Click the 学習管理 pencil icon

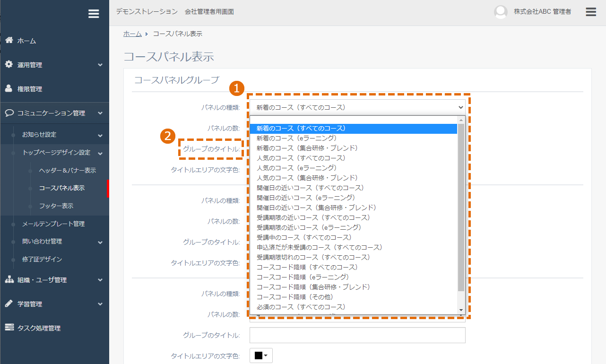pyautogui.click(x=9, y=303)
